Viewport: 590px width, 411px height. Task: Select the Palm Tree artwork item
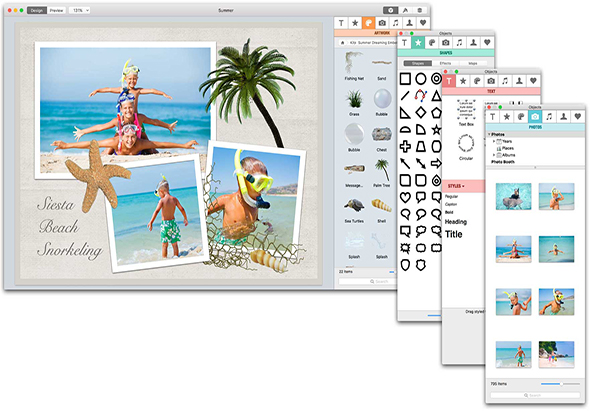point(382,173)
